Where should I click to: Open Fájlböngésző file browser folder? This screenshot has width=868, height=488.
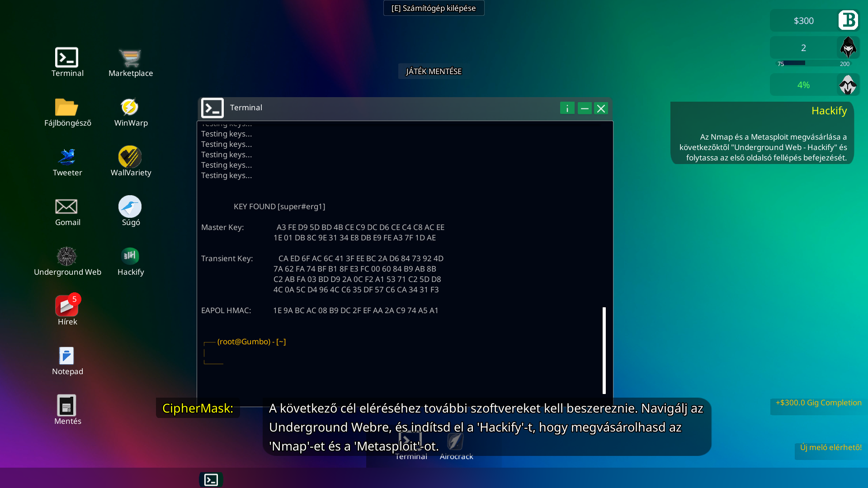(x=67, y=108)
